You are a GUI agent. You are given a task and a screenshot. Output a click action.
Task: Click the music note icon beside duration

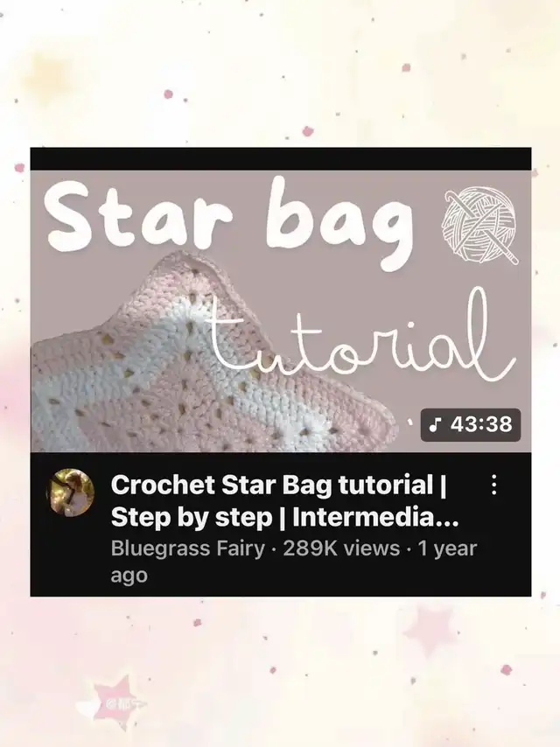click(x=435, y=424)
